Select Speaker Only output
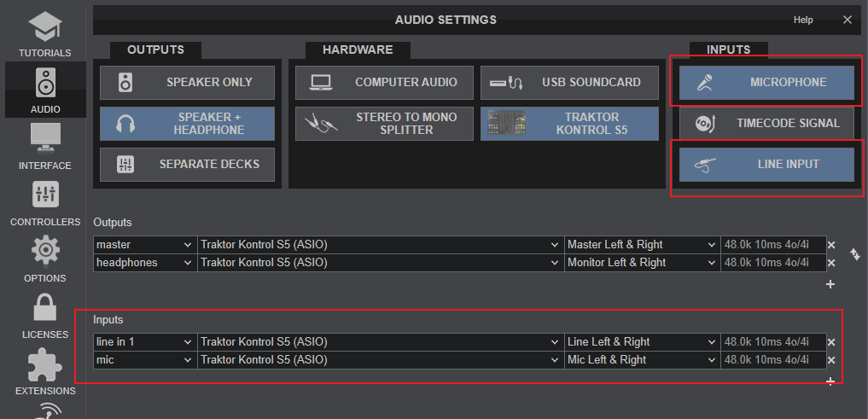This screenshot has width=868, height=419. click(x=187, y=83)
